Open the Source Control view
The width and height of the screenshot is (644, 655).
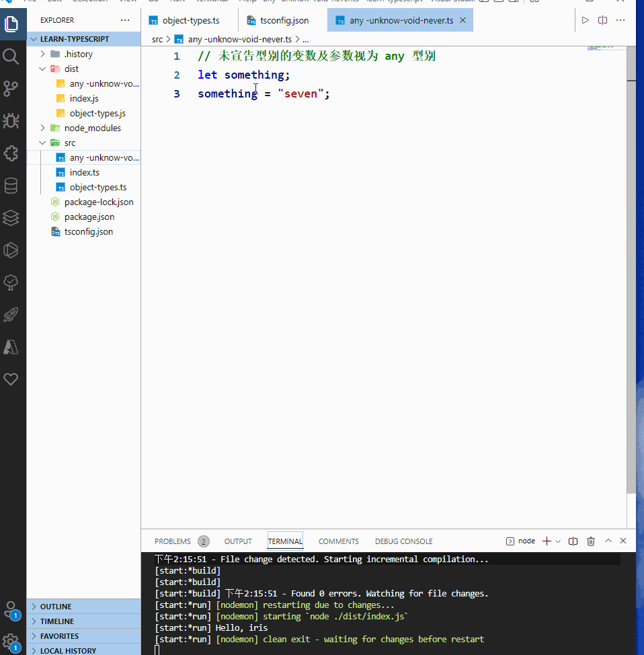tap(11, 89)
